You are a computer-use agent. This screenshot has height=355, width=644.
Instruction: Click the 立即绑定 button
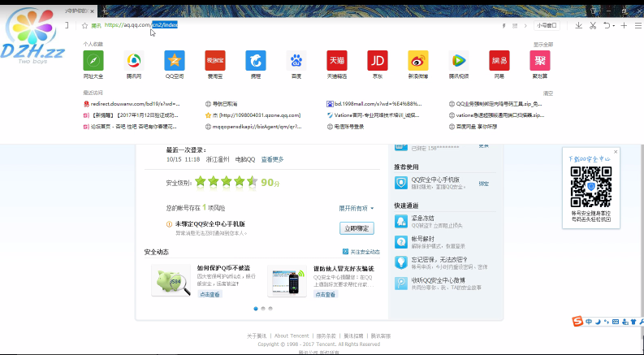coord(357,228)
